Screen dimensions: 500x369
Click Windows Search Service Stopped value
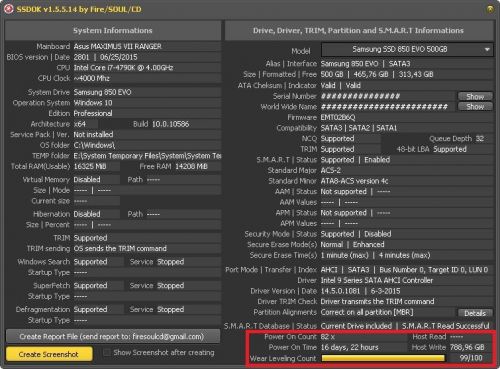click(170, 262)
